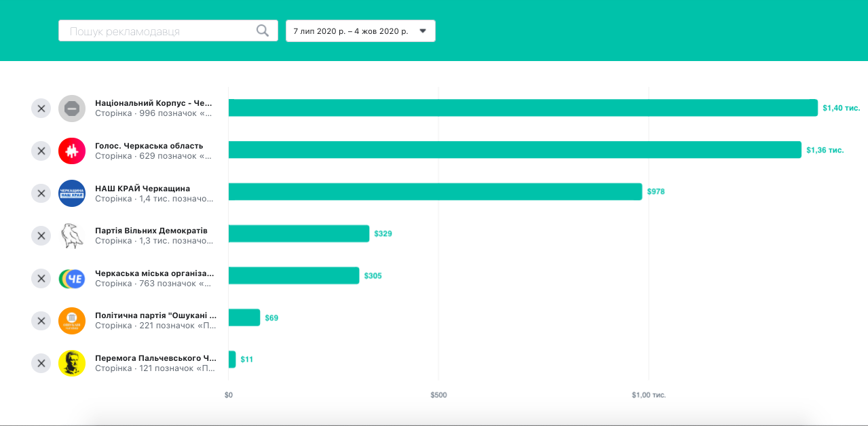Screen dimensions: 868x426
Task: Click the НАШ КРАЙ blue logo
Action: (x=72, y=193)
